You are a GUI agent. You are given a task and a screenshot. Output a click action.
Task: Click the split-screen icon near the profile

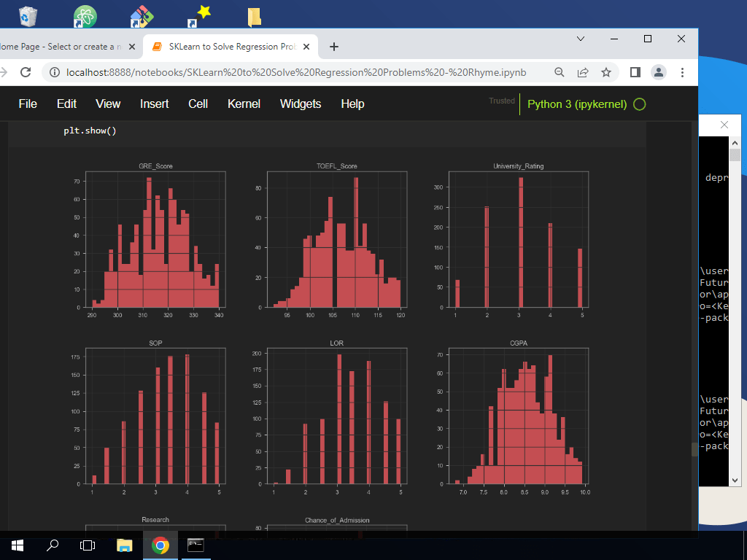(635, 72)
